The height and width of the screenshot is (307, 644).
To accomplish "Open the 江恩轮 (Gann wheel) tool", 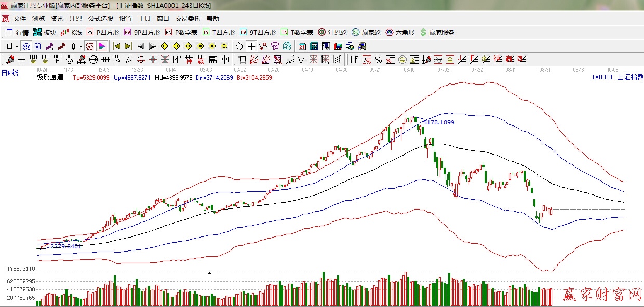I will point(334,32).
